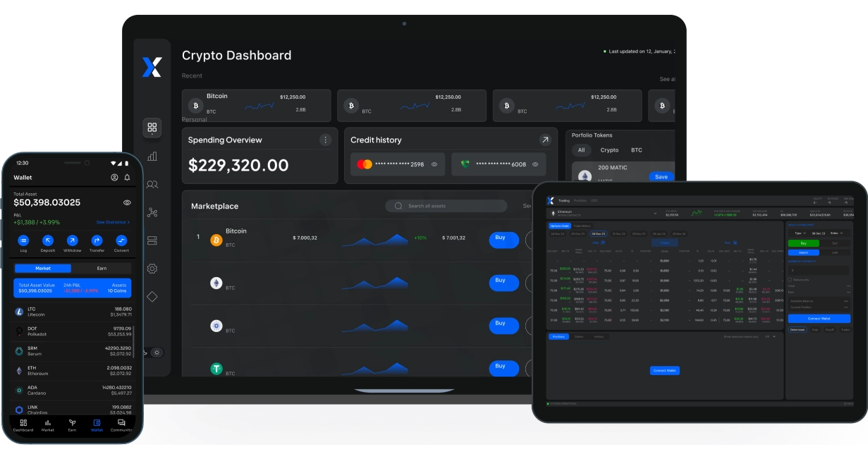This screenshot has width=868, height=459.
Task: Click the Credit history expand arrow icon
Action: click(544, 140)
